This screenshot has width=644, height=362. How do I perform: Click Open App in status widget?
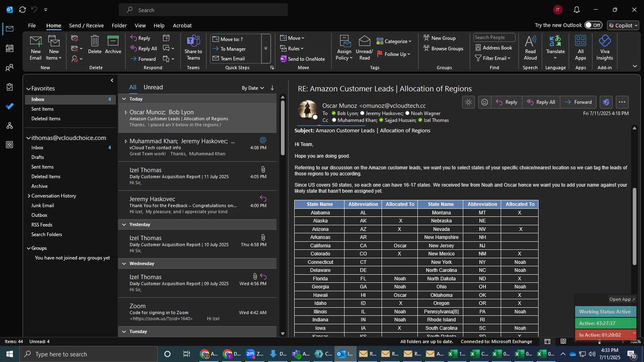point(622,299)
